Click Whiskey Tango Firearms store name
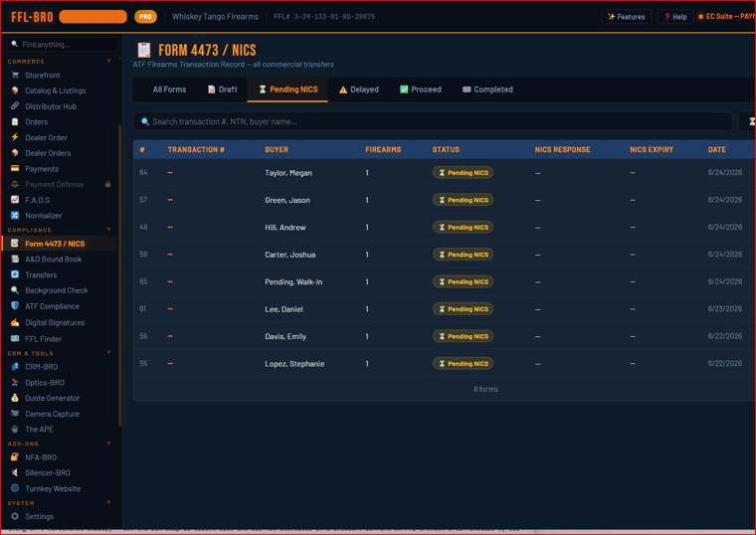 coord(215,16)
